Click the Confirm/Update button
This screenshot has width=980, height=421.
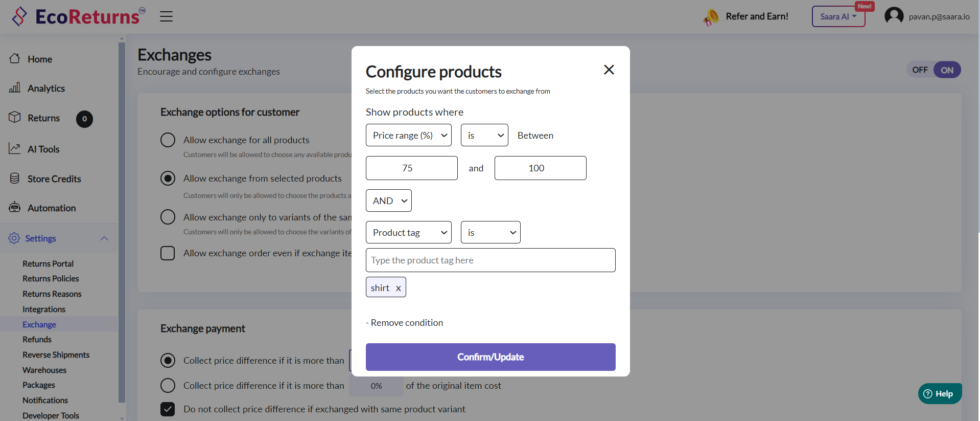(x=490, y=357)
